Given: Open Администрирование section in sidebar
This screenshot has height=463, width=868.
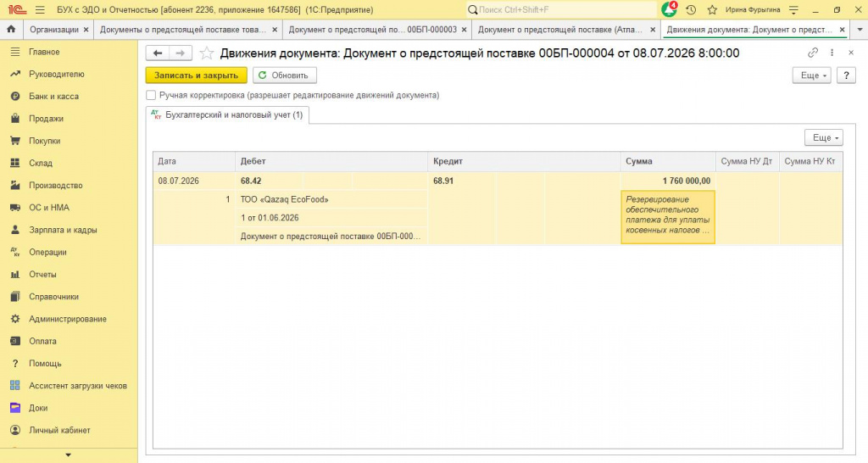Looking at the screenshot, I should coord(69,319).
